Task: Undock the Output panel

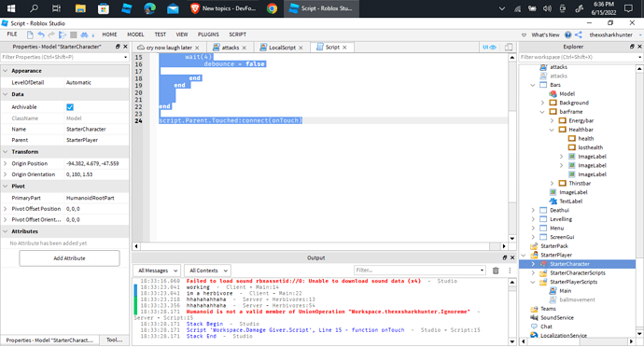Action: 505,257
